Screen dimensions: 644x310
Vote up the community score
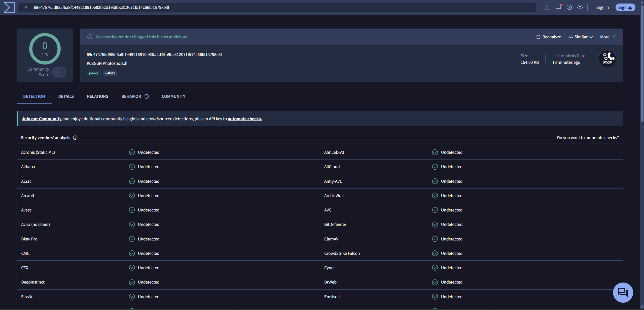[x=62, y=70]
